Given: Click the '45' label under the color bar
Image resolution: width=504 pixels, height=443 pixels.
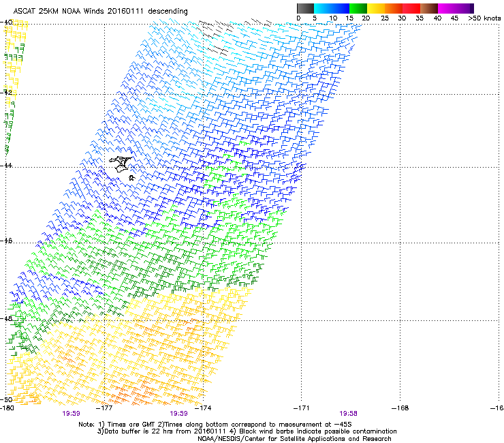Looking at the screenshot, I should point(454,18).
